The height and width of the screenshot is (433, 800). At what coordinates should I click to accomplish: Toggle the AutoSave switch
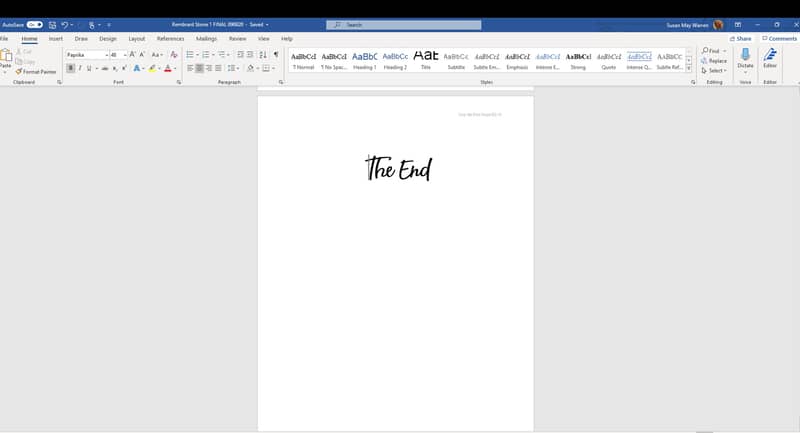point(34,24)
